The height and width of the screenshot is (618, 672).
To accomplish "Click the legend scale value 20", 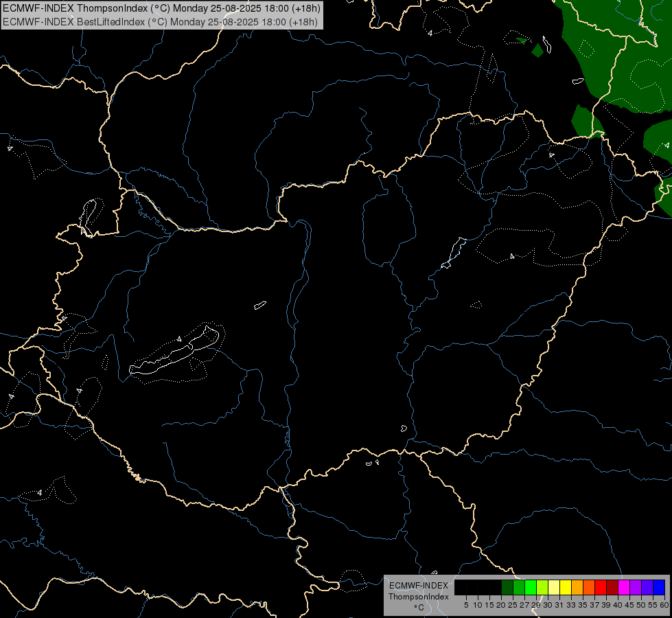I will (501, 605).
